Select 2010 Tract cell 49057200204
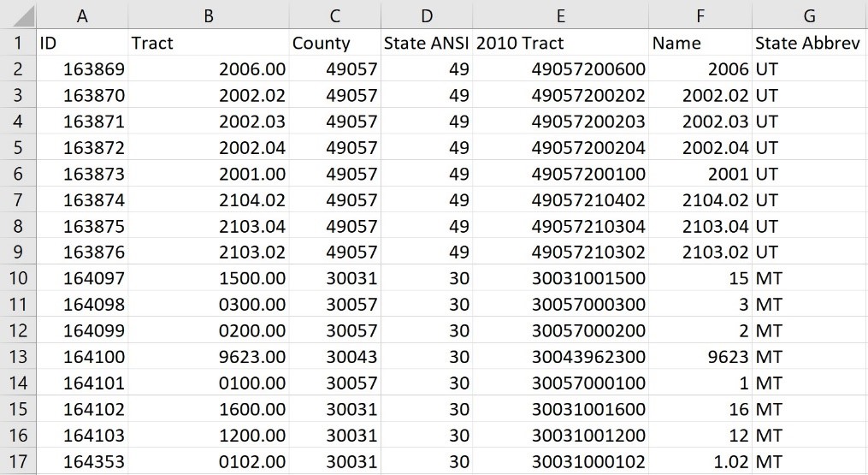 point(560,147)
